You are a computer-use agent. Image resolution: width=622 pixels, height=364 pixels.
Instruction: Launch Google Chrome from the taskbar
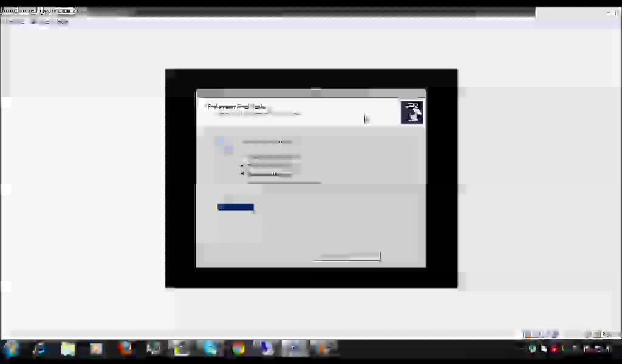pyautogui.click(x=238, y=348)
